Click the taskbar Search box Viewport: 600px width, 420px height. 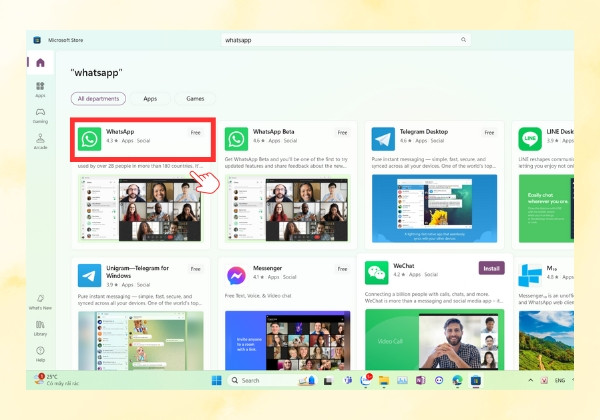click(x=272, y=380)
